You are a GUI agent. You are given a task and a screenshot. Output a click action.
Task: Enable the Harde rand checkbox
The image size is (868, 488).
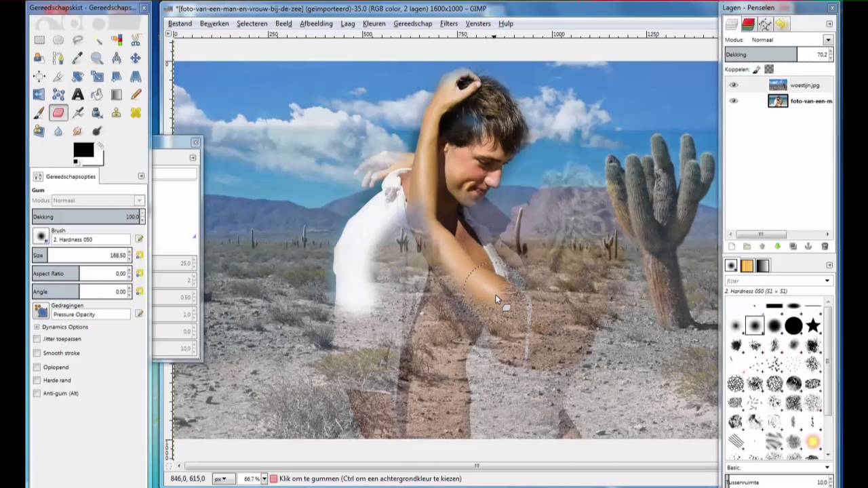click(37, 380)
